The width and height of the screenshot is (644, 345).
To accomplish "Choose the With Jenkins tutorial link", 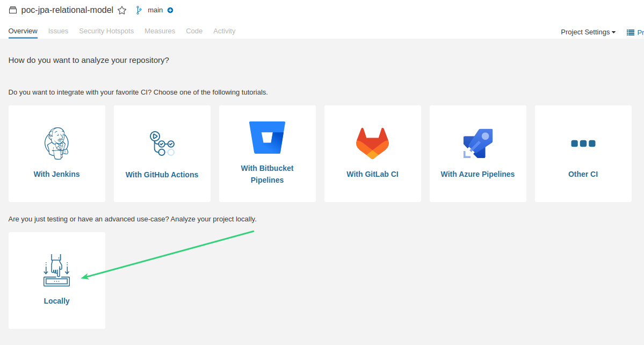I will coord(57,174).
